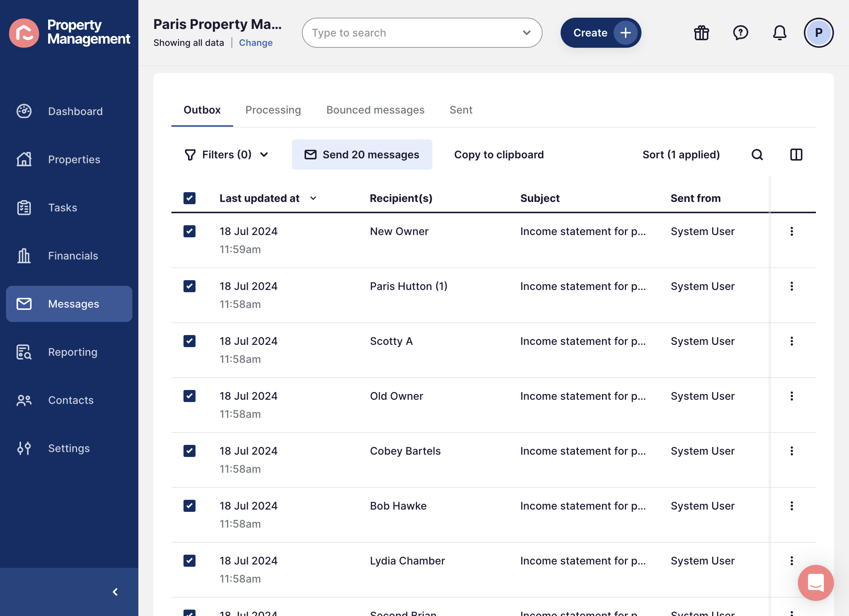Click Lydia Chamber recipient name
849x616 pixels.
[408, 561]
